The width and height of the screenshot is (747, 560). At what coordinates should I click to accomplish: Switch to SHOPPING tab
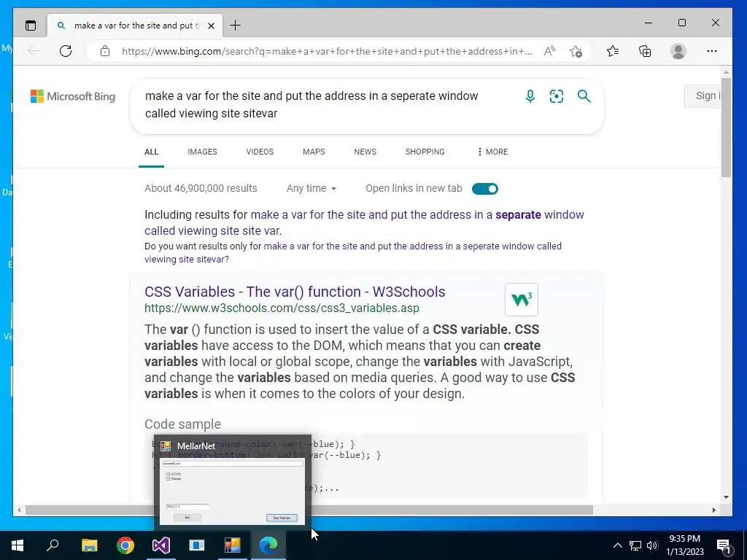click(425, 152)
